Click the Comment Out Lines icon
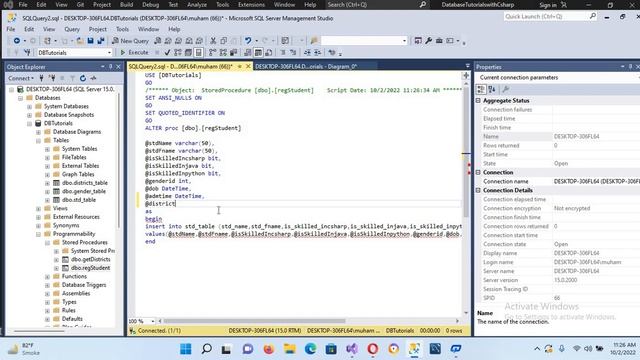The image size is (640, 360). tap(282, 53)
